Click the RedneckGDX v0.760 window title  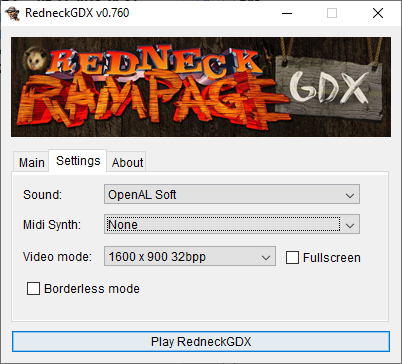click(x=77, y=13)
